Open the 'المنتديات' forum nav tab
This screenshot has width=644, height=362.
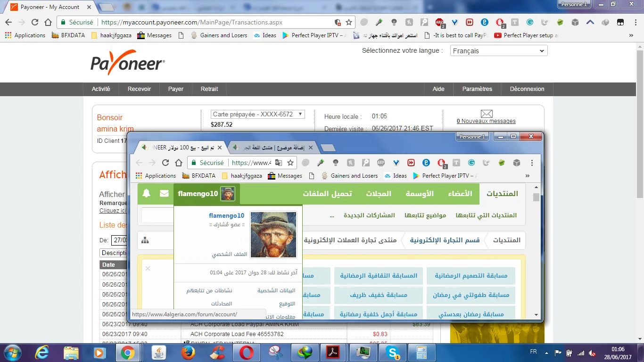coord(502,194)
